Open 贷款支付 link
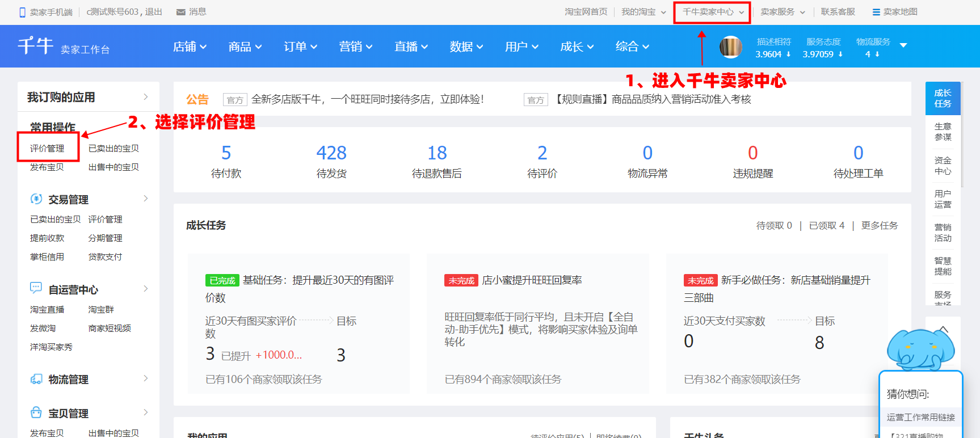Viewport: 980px width, 438px height. point(105,256)
